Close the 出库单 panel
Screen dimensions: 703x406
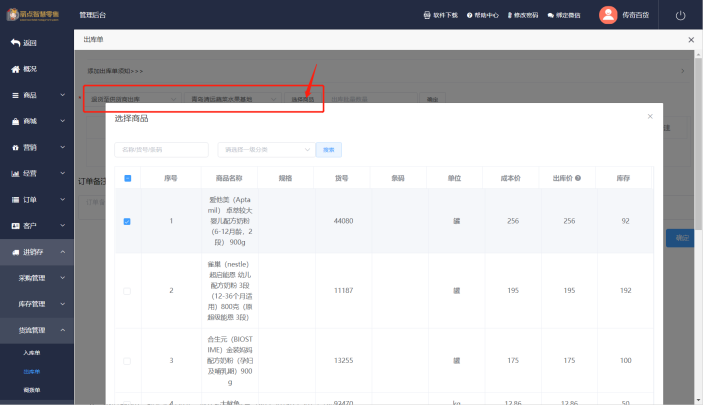tap(691, 40)
